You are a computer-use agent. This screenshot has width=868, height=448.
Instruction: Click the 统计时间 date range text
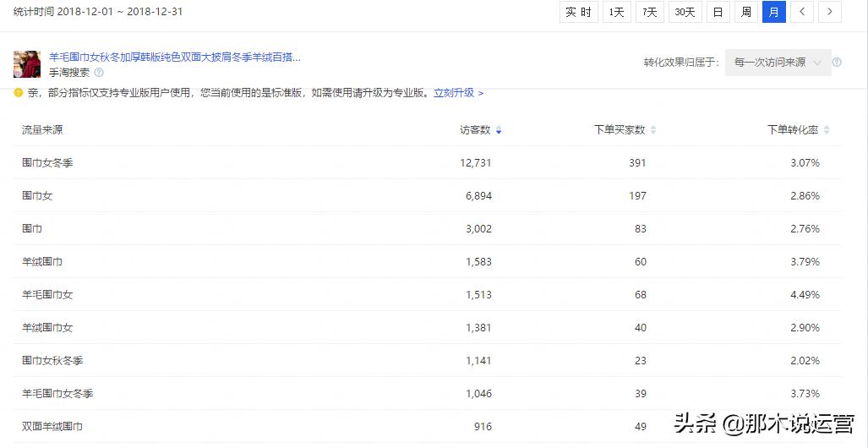click(98, 12)
